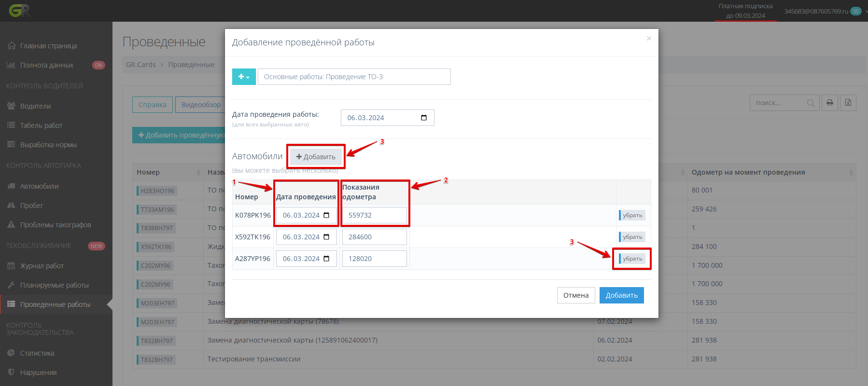This screenshot has width=868, height=386.
Task: Click plate tag X592TK196 in background table
Action: (x=155, y=247)
